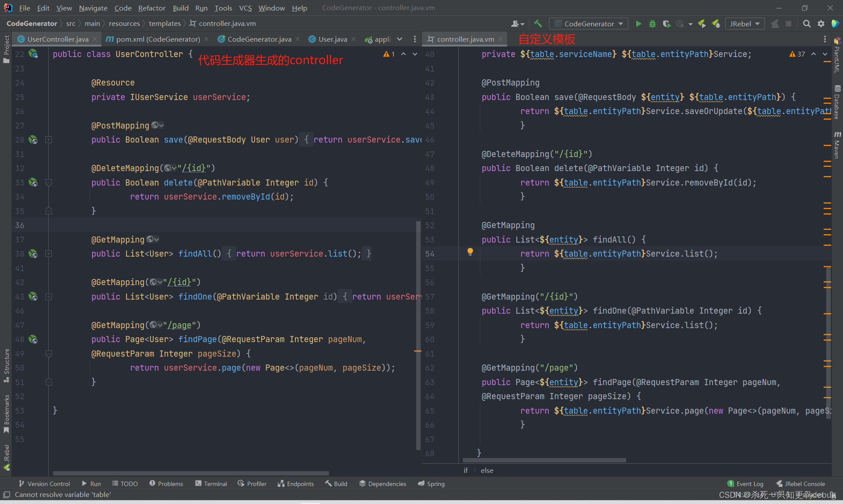The image size is (843, 504).
Task: Open the Refactor menu
Action: point(151,8)
